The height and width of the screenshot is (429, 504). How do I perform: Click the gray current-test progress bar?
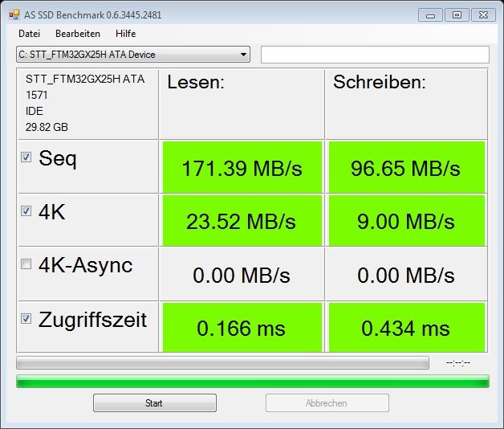(x=222, y=362)
